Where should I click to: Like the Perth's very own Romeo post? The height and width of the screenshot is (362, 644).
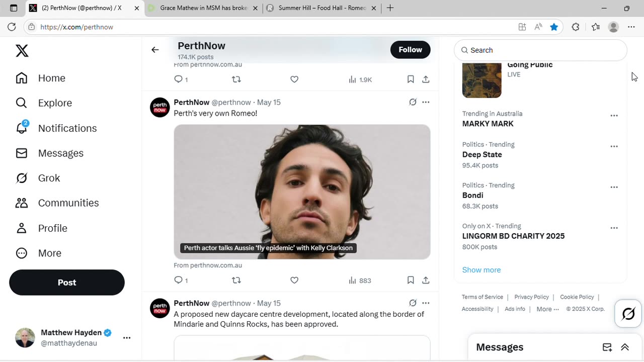click(294, 281)
